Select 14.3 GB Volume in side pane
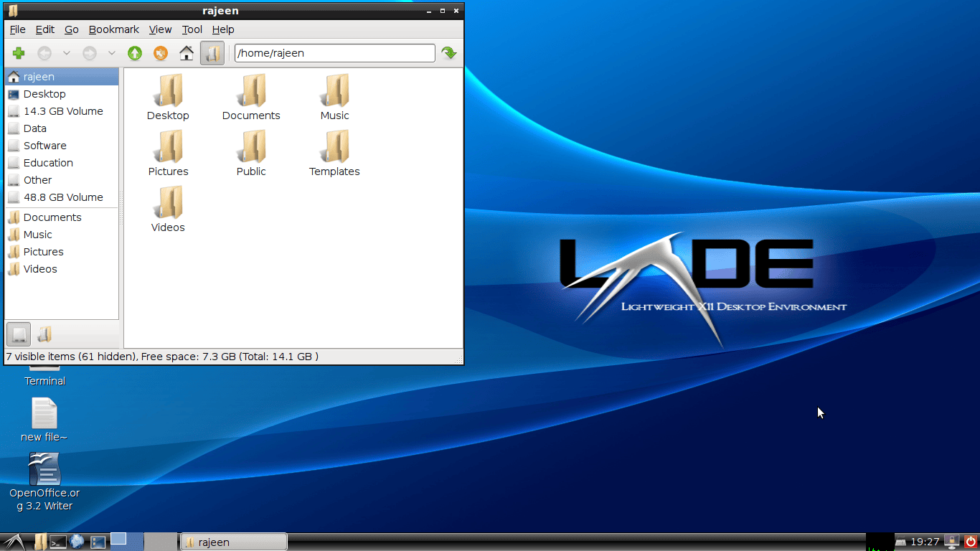The width and height of the screenshot is (980, 551). [62, 111]
